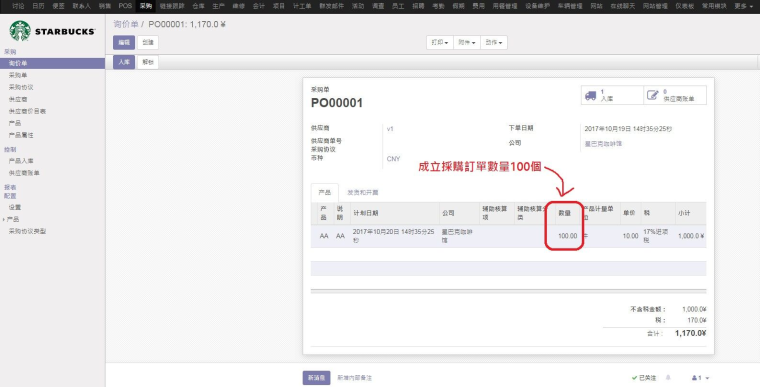Screen dimensions: 760x387
Task: Open the 动作 actions dropdown
Action: pos(494,43)
